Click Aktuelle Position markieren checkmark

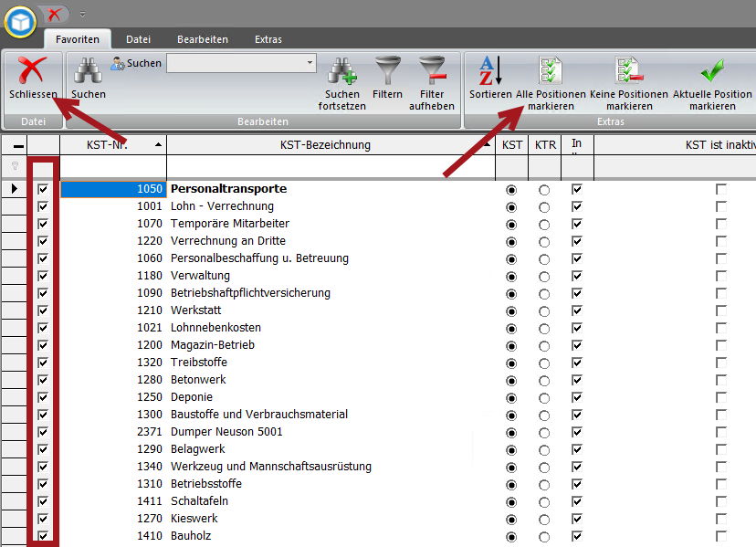click(x=712, y=71)
